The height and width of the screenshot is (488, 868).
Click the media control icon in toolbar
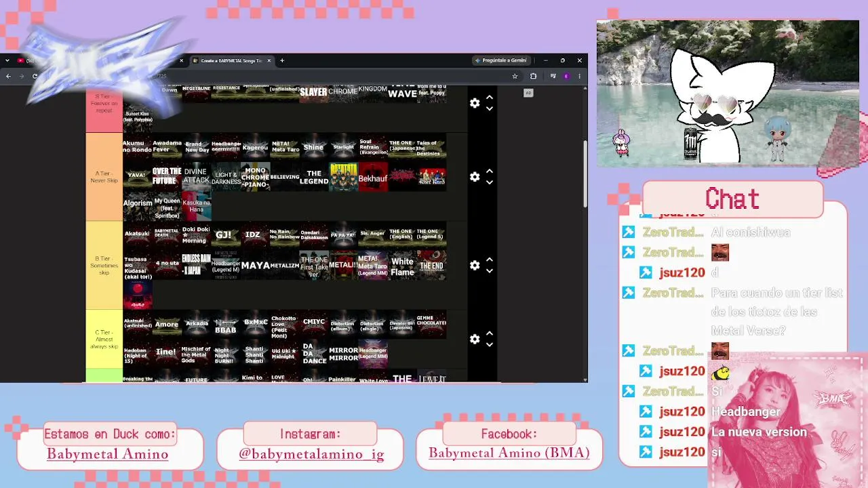click(x=553, y=76)
